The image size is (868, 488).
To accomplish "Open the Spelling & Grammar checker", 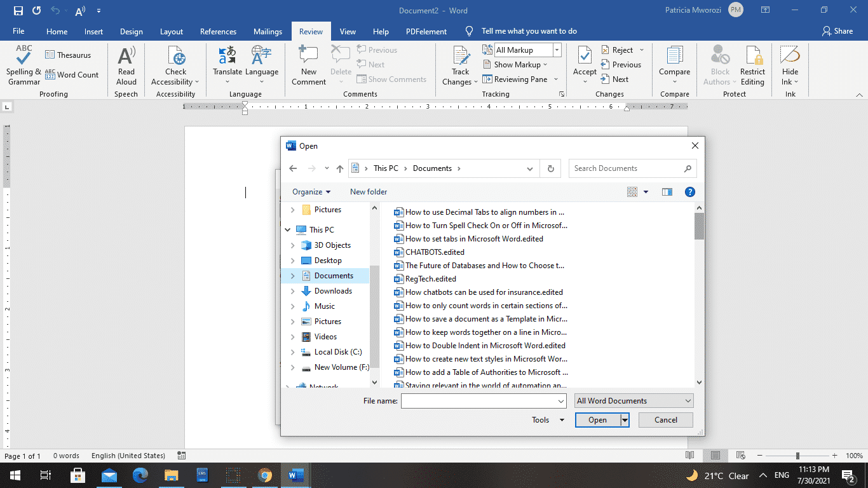I will 23,67.
